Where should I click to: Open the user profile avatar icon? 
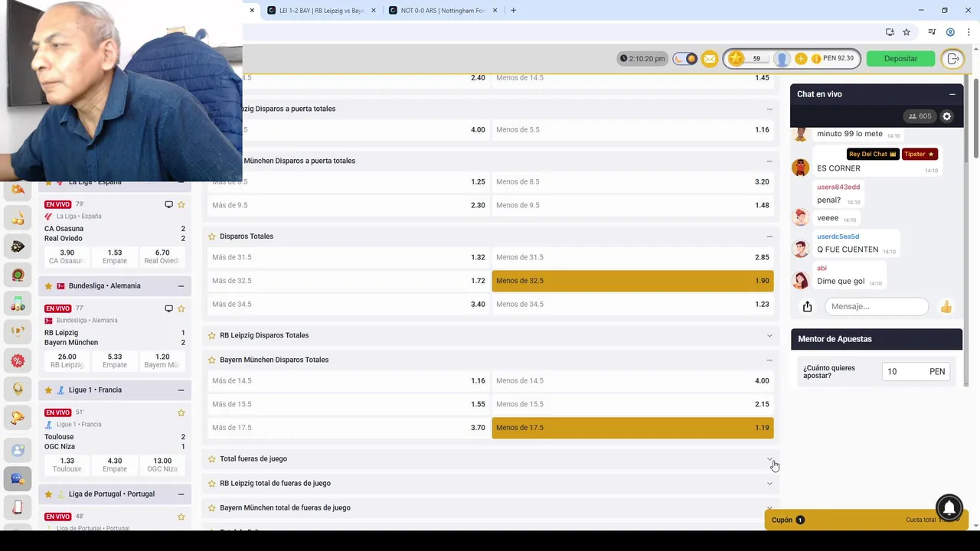pyautogui.click(x=782, y=59)
